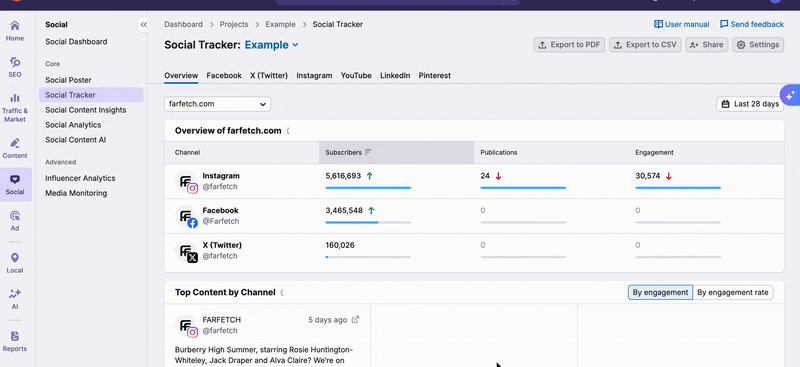Click the User manual book icon

658,24
